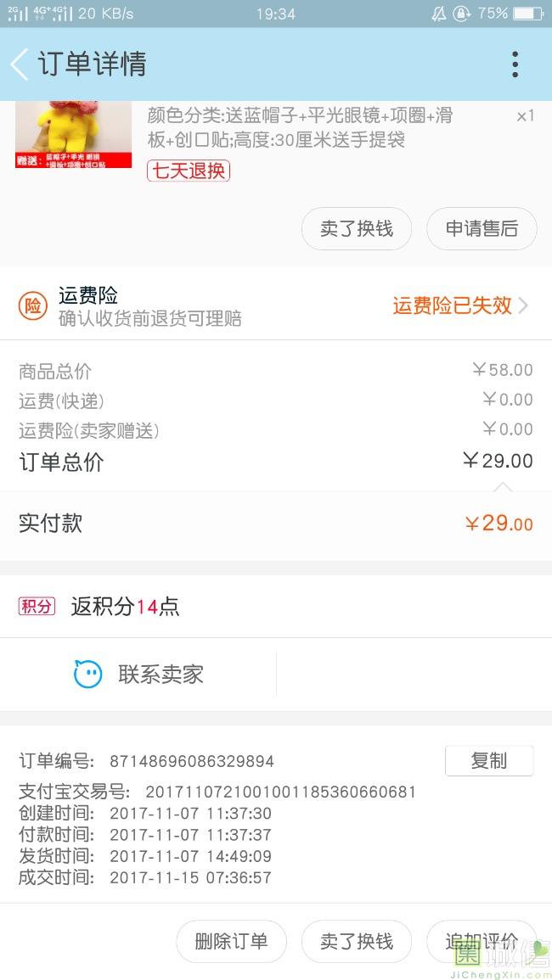Viewport: 552px width, 980px height.
Task: Tap the 订单详情 page title
Action: [x=92, y=64]
